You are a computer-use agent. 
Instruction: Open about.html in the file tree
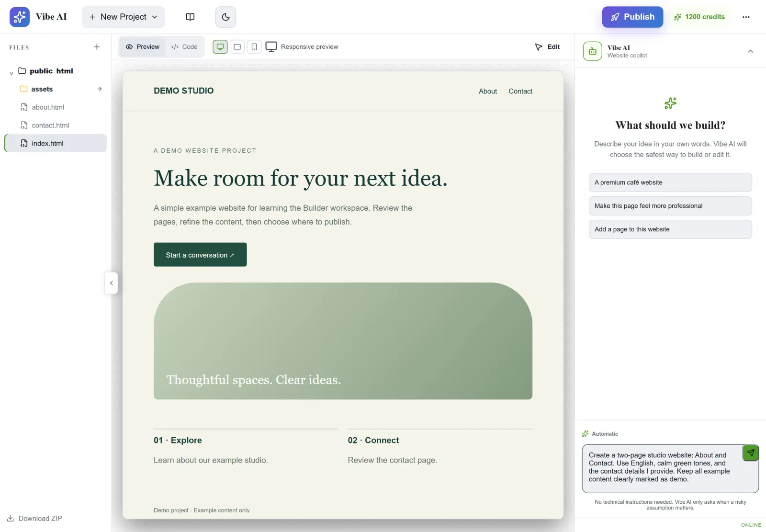[x=56, y=107]
